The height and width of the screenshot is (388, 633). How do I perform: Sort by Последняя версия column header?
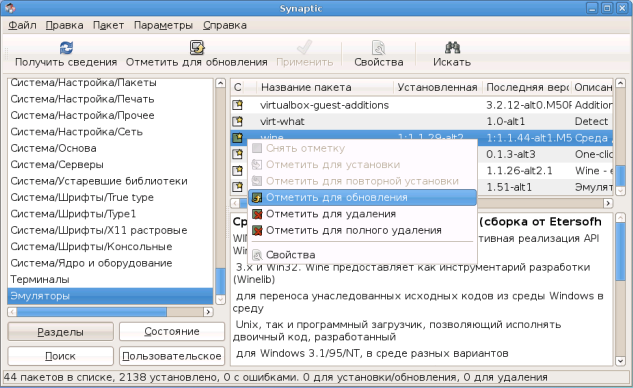coord(527,87)
